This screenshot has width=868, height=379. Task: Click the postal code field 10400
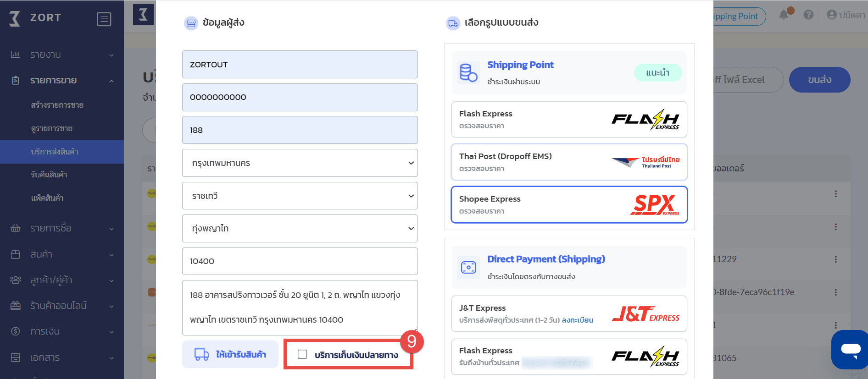click(300, 261)
